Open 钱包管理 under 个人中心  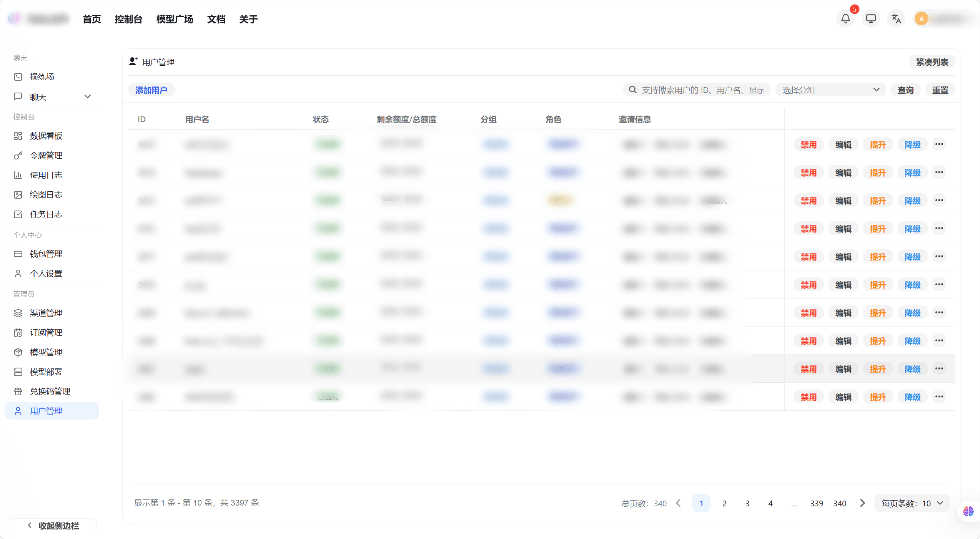click(x=46, y=254)
